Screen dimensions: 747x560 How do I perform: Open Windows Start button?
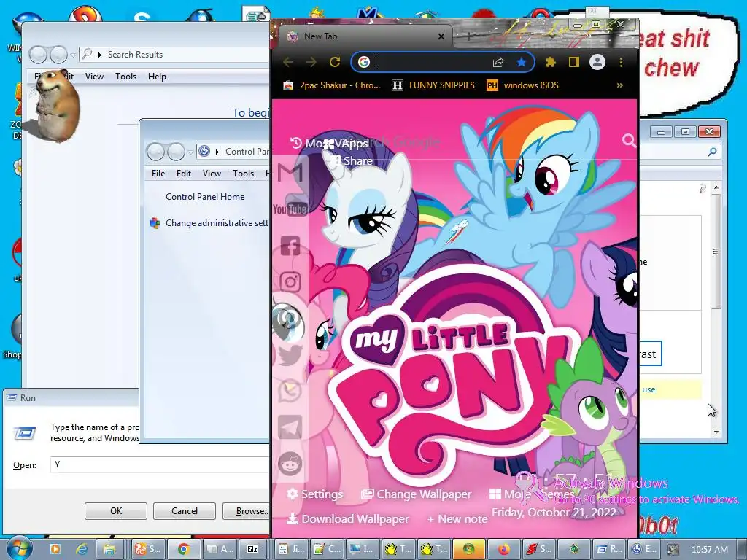(19, 548)
